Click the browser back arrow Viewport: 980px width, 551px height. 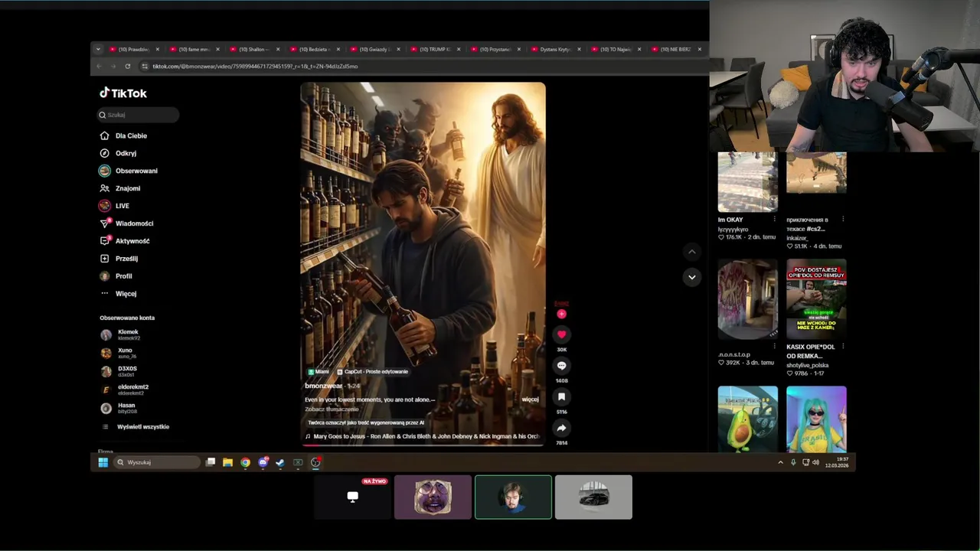pos(99,67)
